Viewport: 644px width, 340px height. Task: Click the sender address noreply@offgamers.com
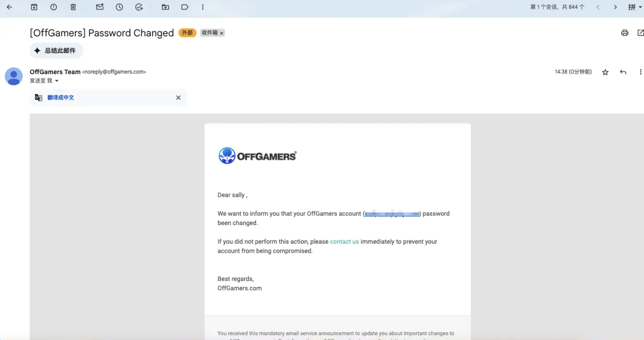114,72
